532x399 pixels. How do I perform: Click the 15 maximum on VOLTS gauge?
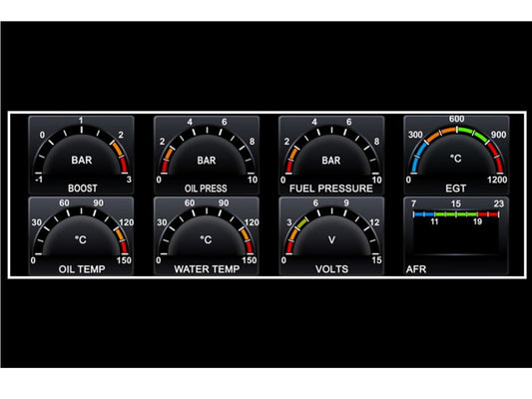coord(377,260)
